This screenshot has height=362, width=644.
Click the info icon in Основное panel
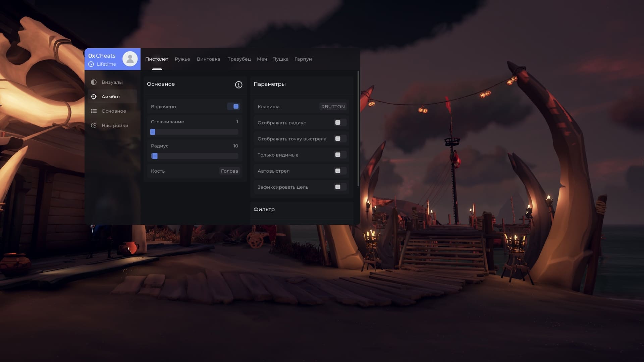tap(238, 85)
